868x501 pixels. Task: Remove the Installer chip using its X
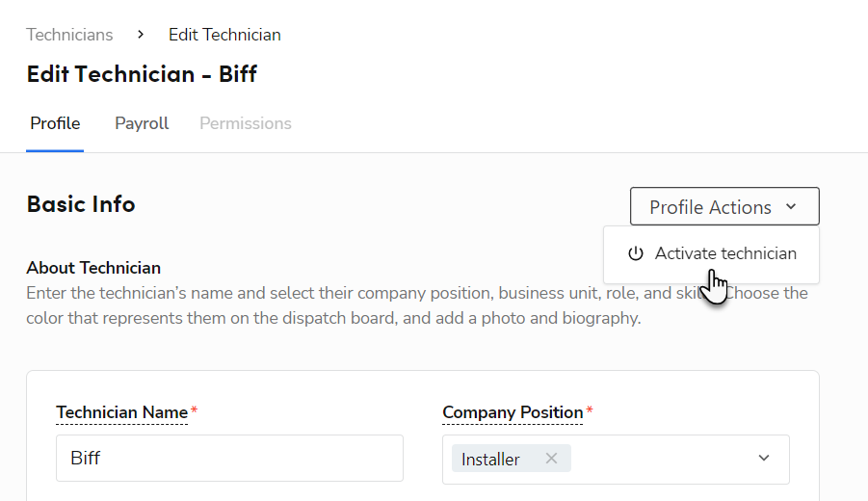551,459
